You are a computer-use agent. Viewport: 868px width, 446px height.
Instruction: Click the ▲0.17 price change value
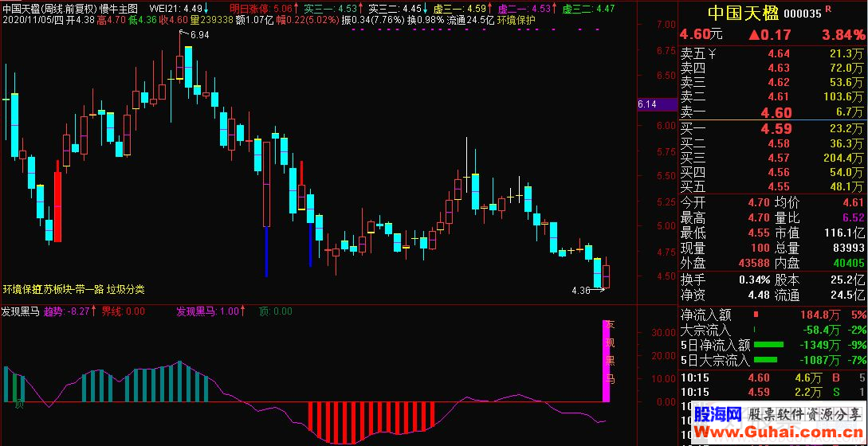click(x=770, y=35)
